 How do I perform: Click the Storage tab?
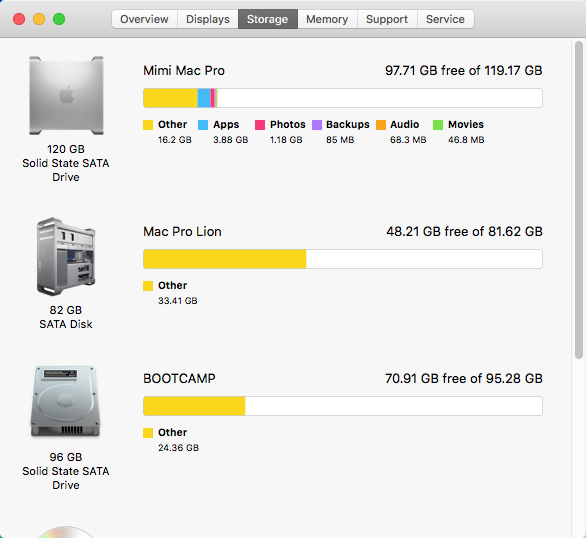[268, 19]
